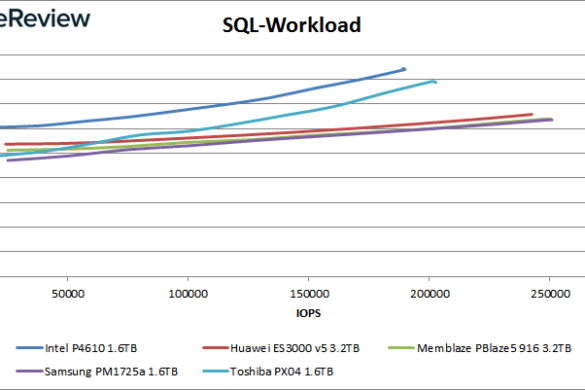Click the IOPS axis label
Image resolution: width=585 pixels, height=390 pixels.
point(308,313)
